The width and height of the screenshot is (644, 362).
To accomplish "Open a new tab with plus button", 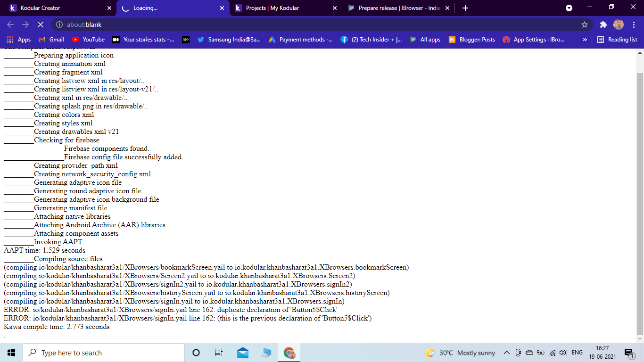I will coord(465,8).
